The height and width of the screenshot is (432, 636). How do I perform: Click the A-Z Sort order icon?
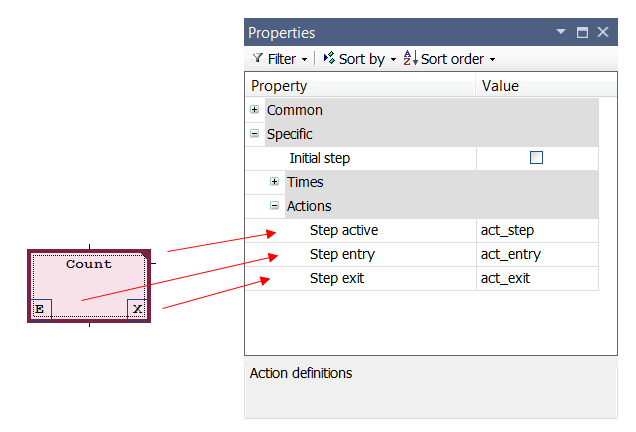click(410, 58)
